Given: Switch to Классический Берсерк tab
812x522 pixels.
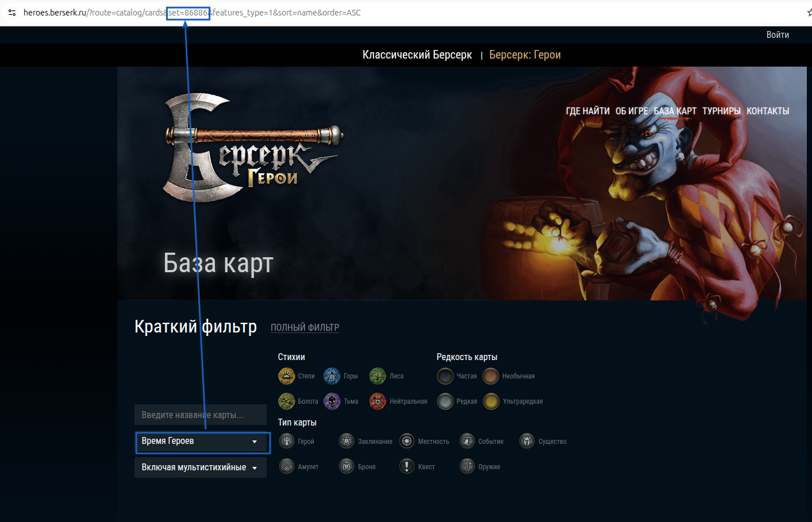Looking at the screenshot, I should 417,55.
